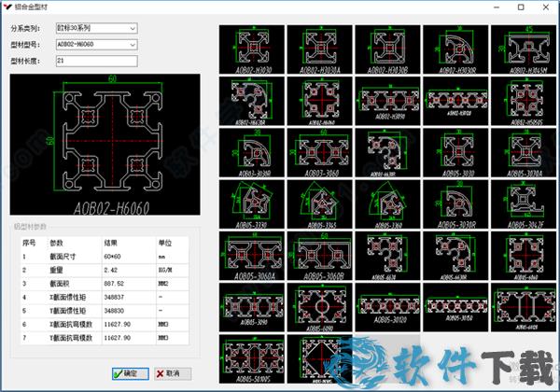Select the AOB02-H3030 profile thumbnail
Screen dimensions: 560x392
252,49
